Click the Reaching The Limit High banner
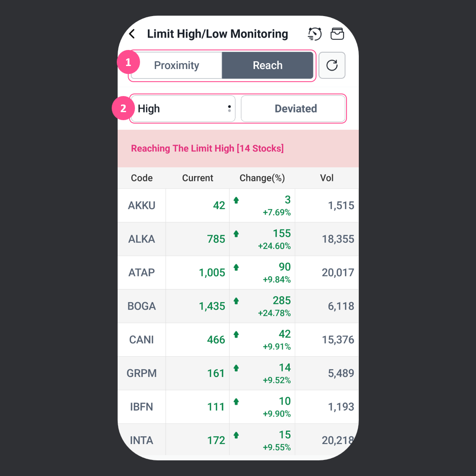The image size is (476, 476). 207,149
